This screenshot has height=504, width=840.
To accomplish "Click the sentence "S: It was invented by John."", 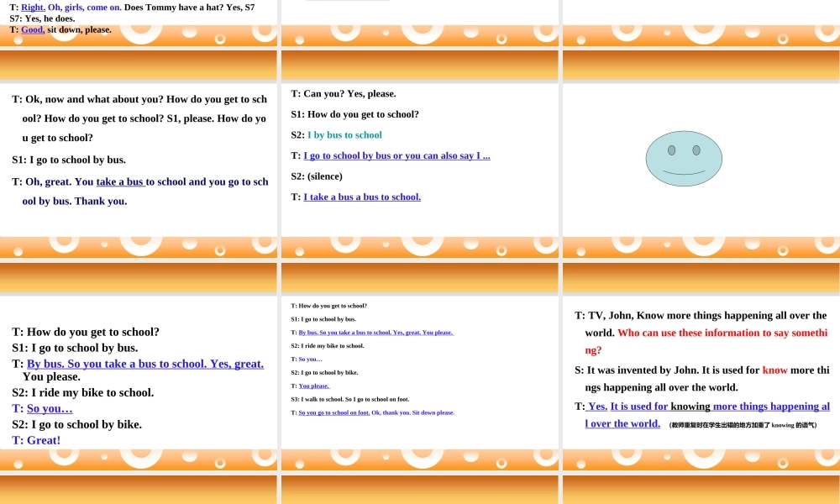I will click(637, 370).
